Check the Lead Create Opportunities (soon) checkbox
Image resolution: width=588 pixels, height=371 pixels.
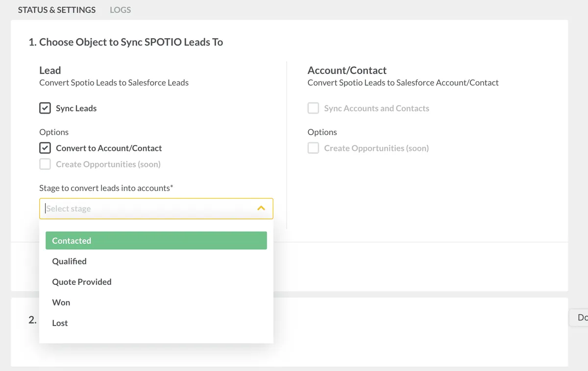point(45,164)
